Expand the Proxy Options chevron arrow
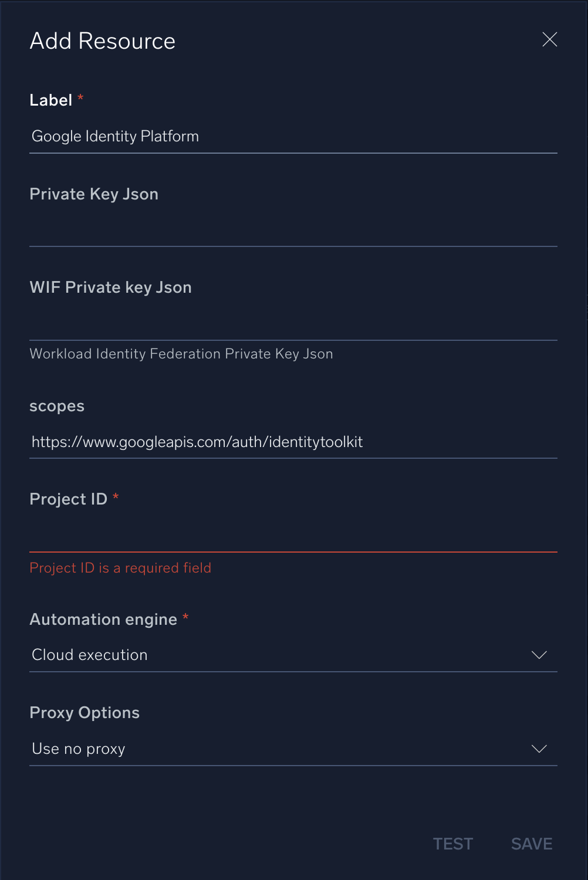 coord(539,749)
